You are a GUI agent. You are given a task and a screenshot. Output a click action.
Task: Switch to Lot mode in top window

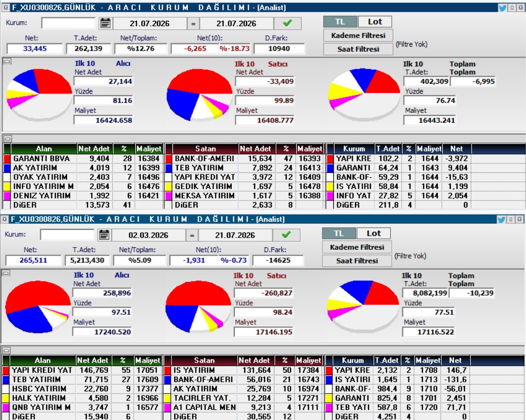coord(375,22)
